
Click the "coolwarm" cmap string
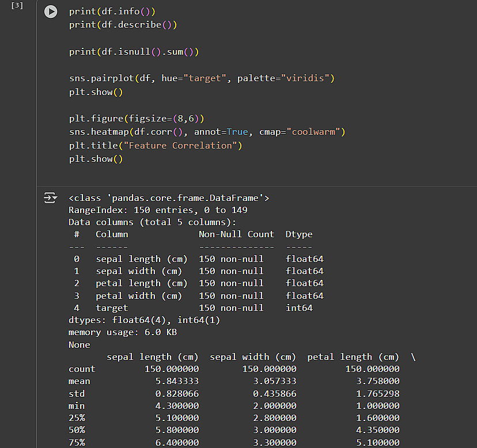pyautogui.click(x=313, y=132)
